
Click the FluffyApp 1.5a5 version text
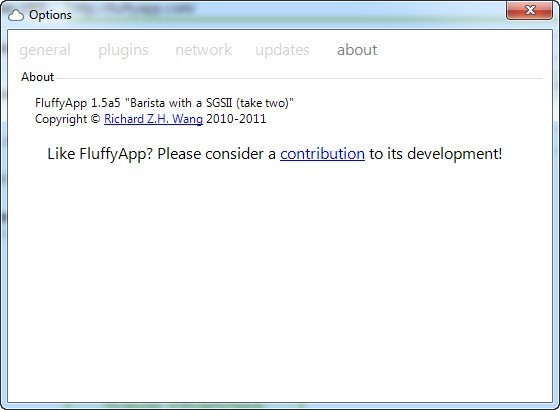tap(164, 103)
